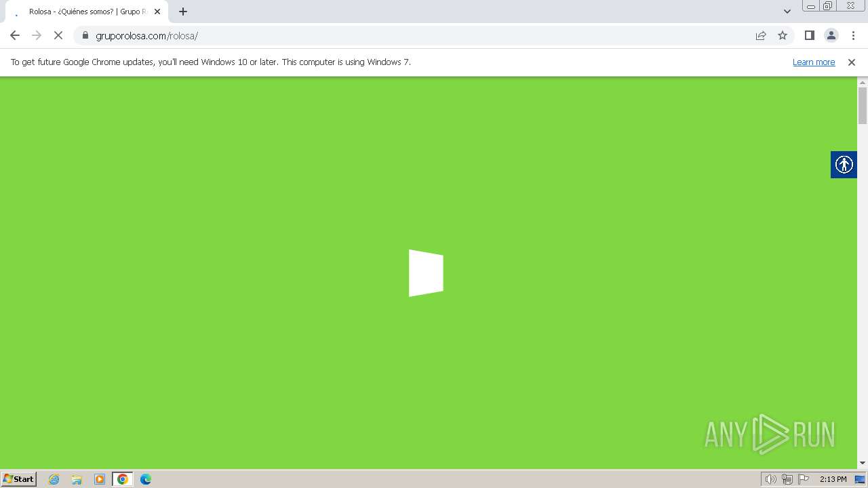
Task: Open the site lock security info
Action: pyautogui.click(x=85, y=36)
